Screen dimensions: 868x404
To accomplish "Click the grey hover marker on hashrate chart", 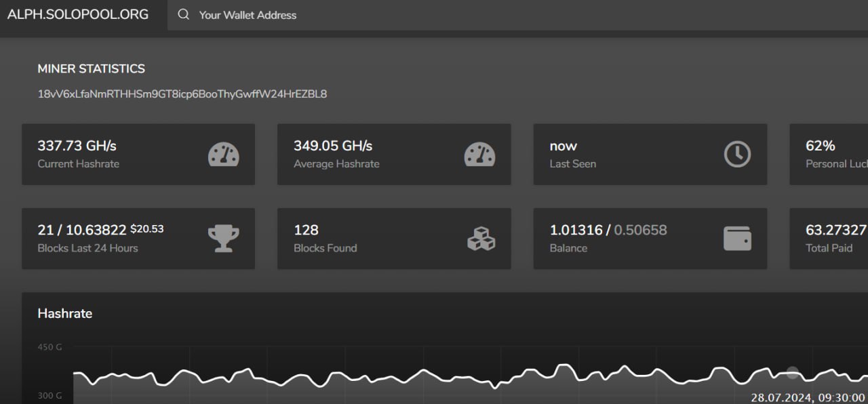I will click(792, 372).
